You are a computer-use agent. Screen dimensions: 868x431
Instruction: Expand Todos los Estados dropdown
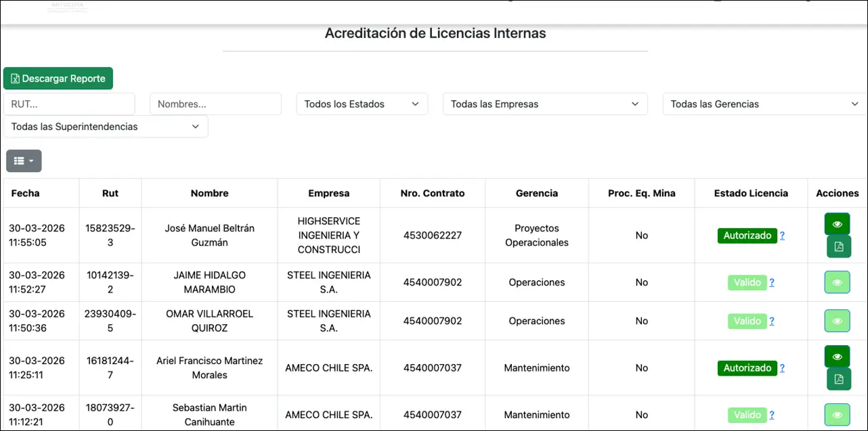pyautogui.click(x=362, y=104)
